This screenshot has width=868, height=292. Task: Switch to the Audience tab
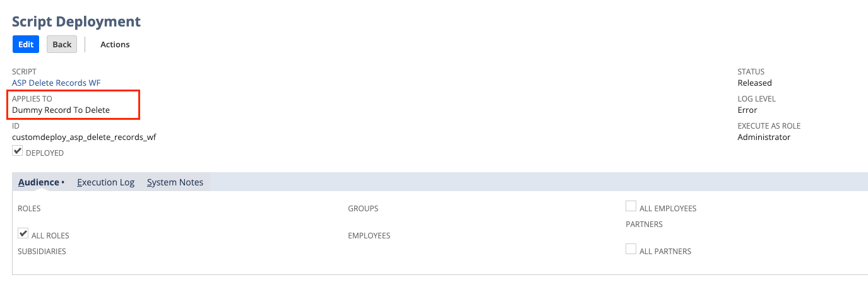39,182
